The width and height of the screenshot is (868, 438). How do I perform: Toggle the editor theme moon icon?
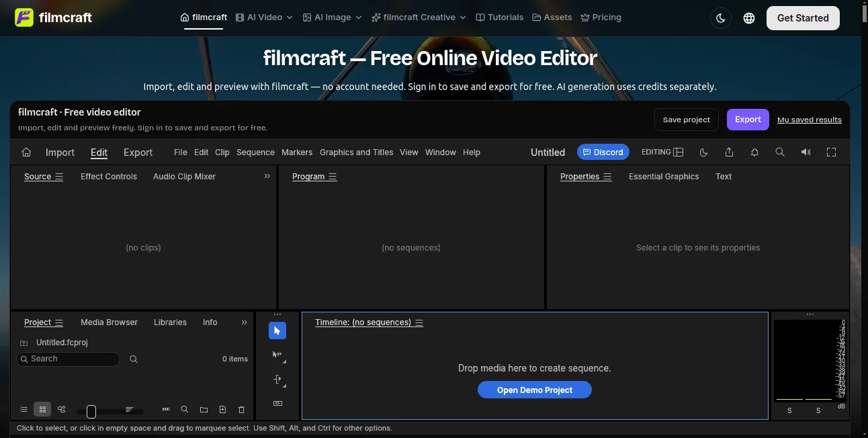[x=703, y=152]
